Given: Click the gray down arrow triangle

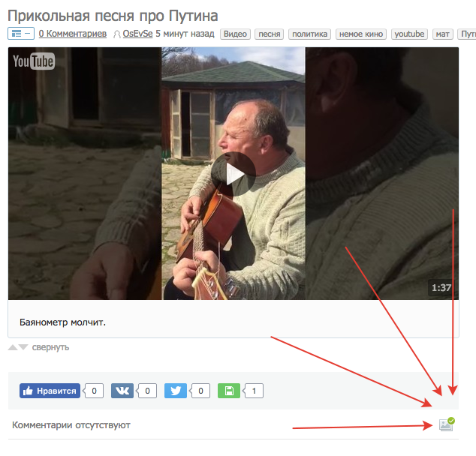Looking at the screenshot, I should pyautogui.click(x=23, y=347).
